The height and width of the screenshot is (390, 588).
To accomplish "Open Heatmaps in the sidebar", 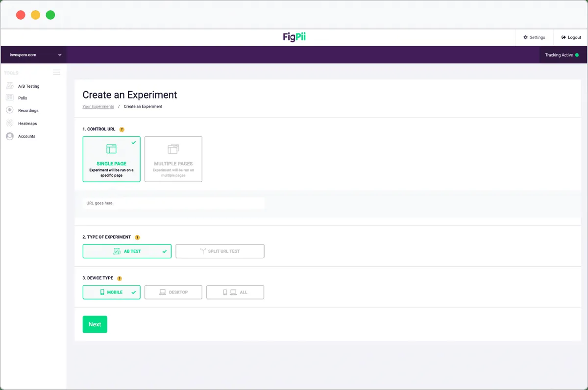I will point(27,123).
